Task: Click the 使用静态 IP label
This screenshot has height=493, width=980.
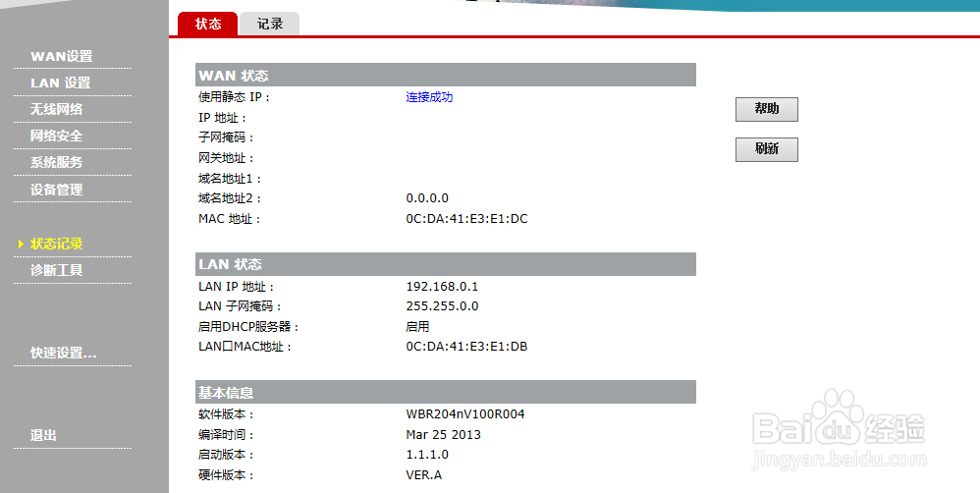Action: [235, 97]
